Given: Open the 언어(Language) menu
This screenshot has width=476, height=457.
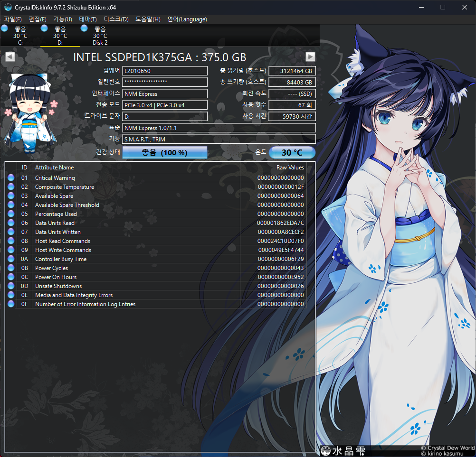Looking at the screenshot, I should 187,19.
